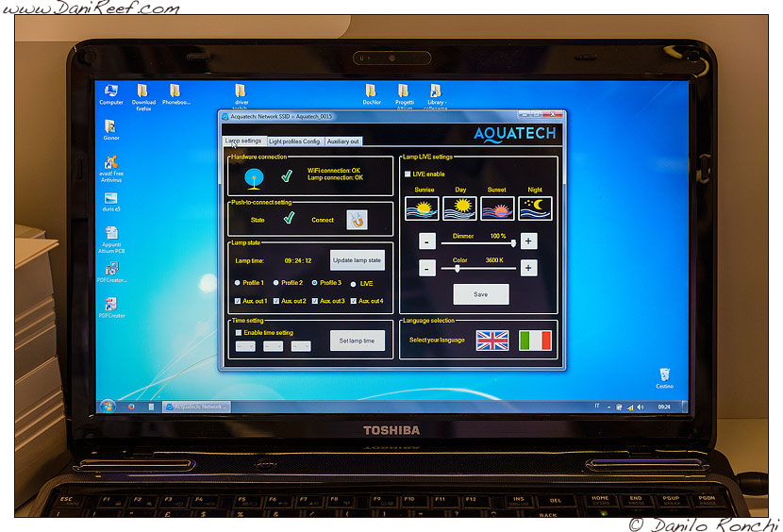783x532 pixels.
Task: Click the 'Lamp connection: OK' status text
Action: point(335,178)
